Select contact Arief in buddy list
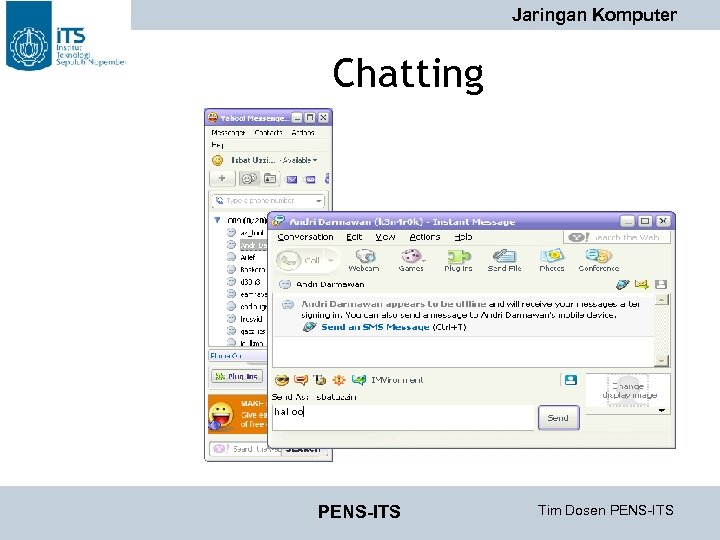Viewport: 720px width, 540px height. pyautogui.click(x=248, y=258)
